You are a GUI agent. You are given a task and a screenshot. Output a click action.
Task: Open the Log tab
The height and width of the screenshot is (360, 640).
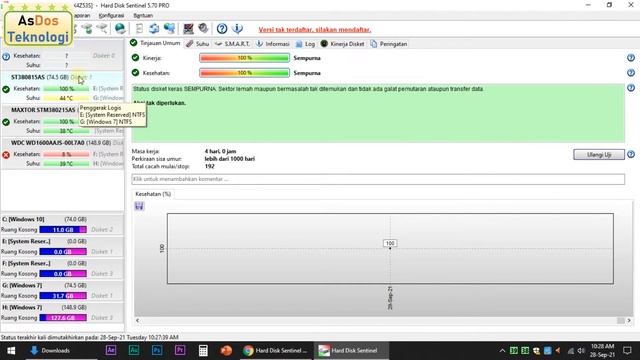[305, 44]
